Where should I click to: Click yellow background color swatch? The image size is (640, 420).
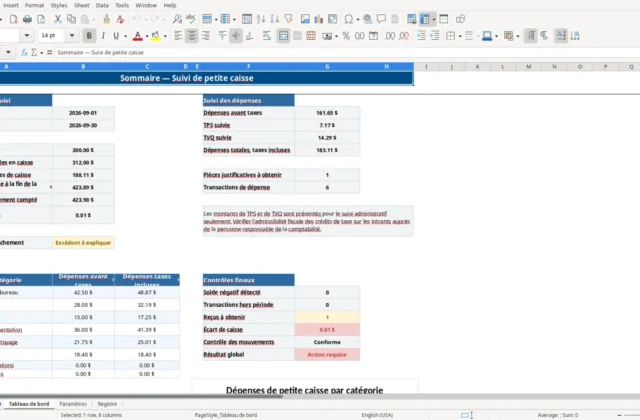156,36
